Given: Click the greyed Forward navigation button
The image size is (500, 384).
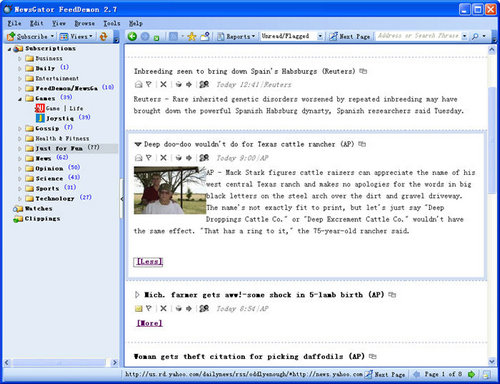Looking at the screenshot, I should click(145, 36).
